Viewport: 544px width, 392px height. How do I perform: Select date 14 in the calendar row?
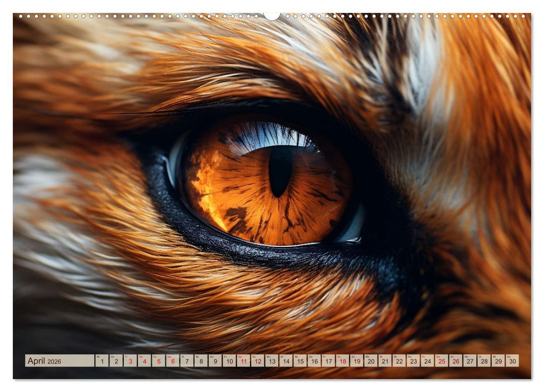[x=286, y=363]
